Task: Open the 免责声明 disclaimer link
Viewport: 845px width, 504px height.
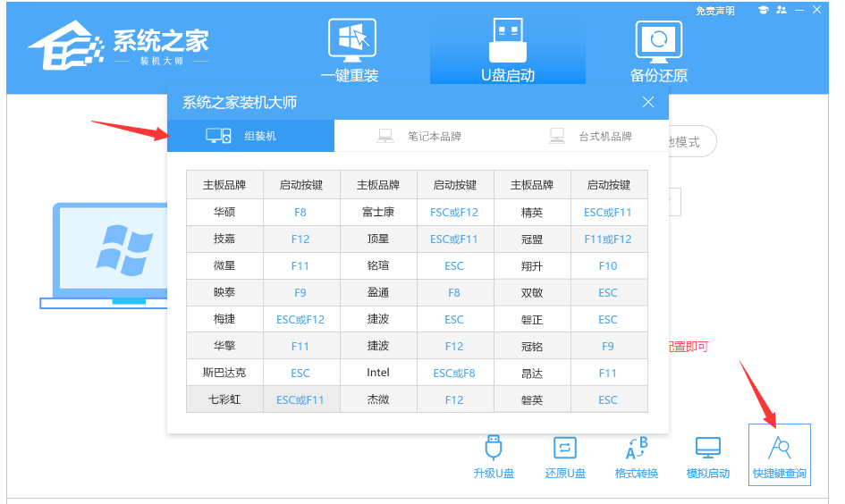Action: pos(714,11)
